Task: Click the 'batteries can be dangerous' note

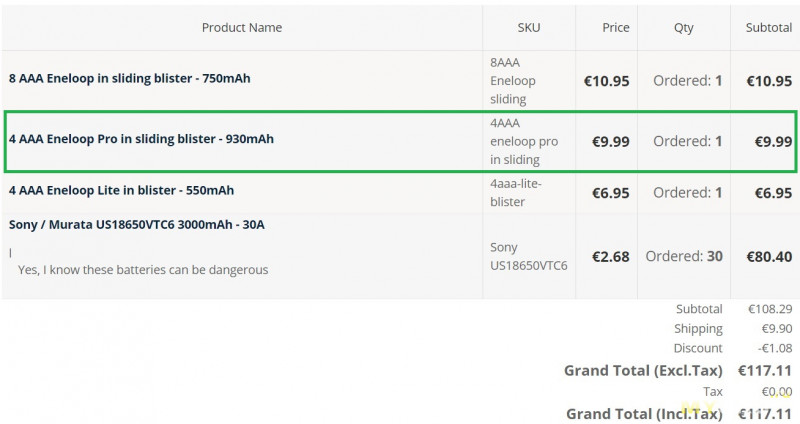Action: tap(143, 270)
